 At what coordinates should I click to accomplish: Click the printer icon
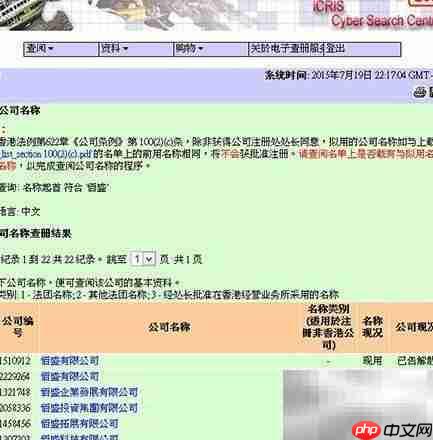[x=420, y=92]
